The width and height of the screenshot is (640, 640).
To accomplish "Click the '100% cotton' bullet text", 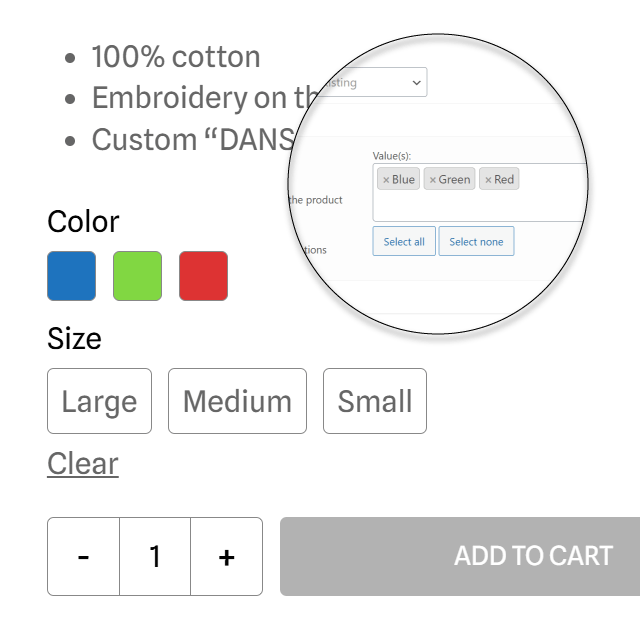I will 176,57.
